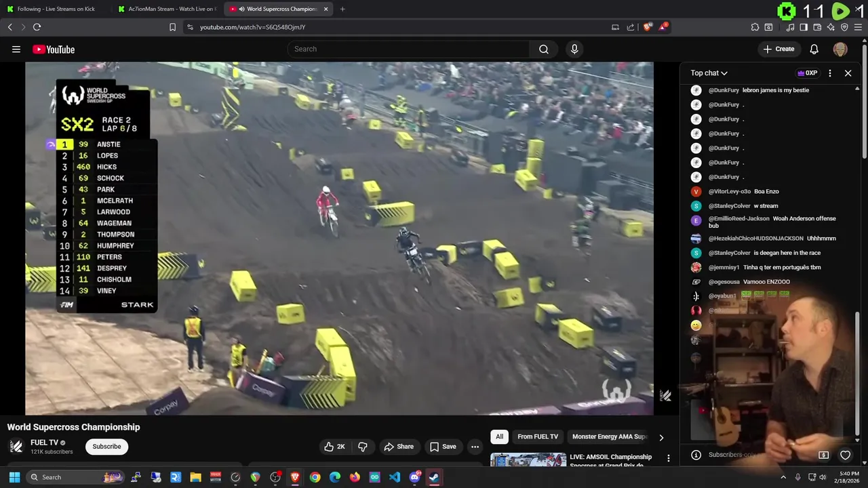Open the Share dialog for the video

point(398,447)
